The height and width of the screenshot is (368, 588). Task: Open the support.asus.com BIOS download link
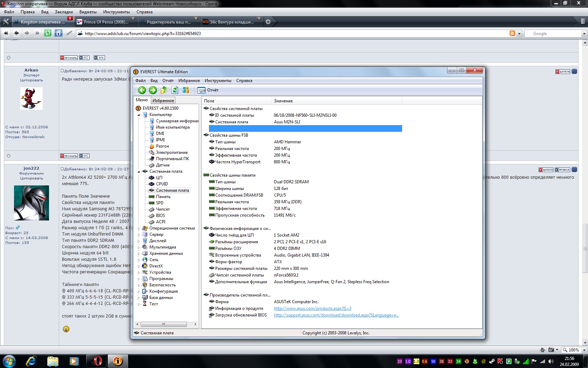pos(336,315)
